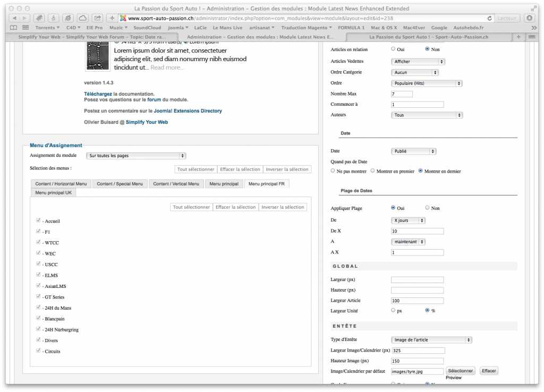Open the Reading List book icon
Screen dimensions: 544x392
[x=14, y=28]
